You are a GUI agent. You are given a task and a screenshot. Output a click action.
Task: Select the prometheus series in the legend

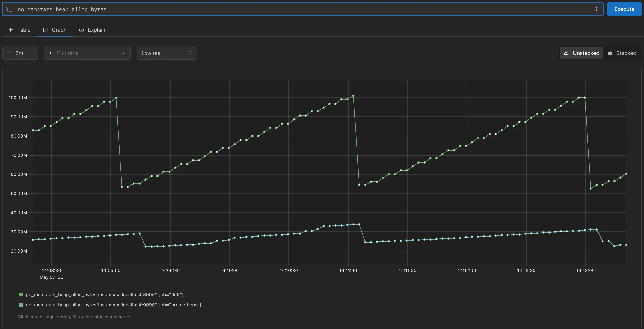114,305
